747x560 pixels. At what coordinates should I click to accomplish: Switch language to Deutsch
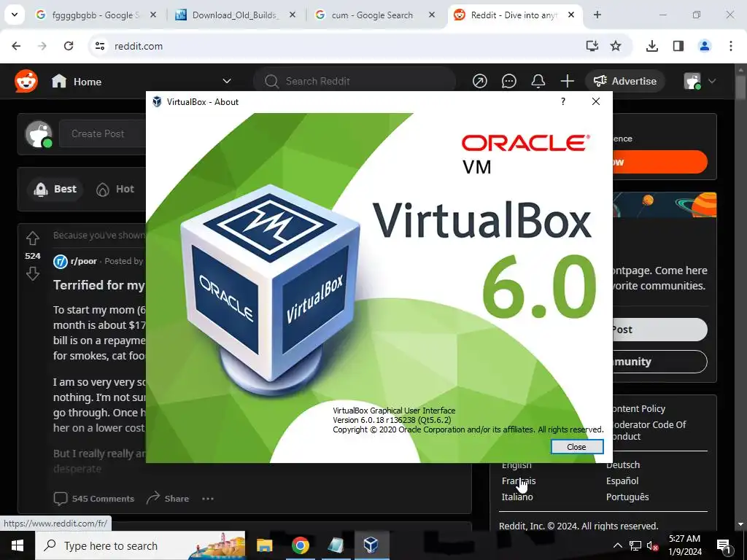click(623, 465)
